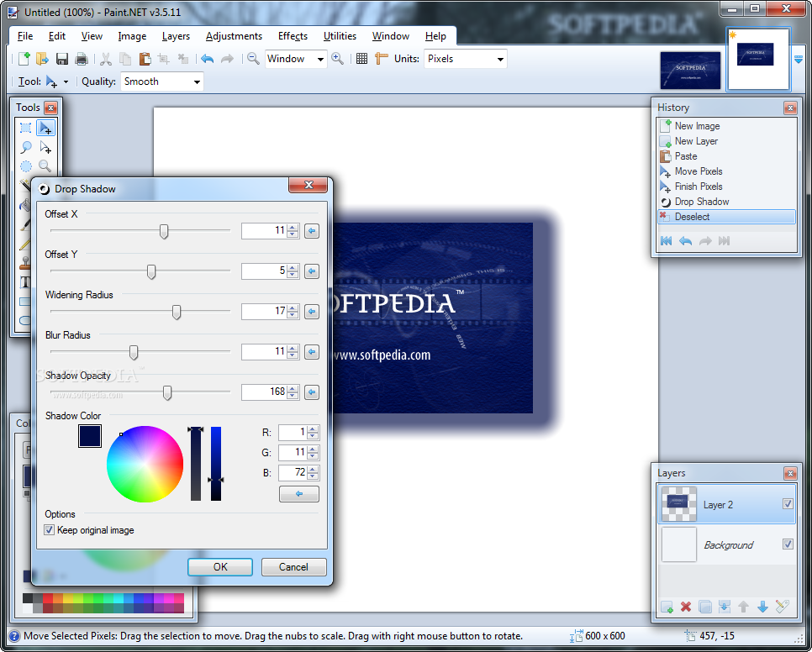The height and width of the screenshot is (652, 812).
Task: Reset Shadow Opacity to default
Action: pos(312,392)
